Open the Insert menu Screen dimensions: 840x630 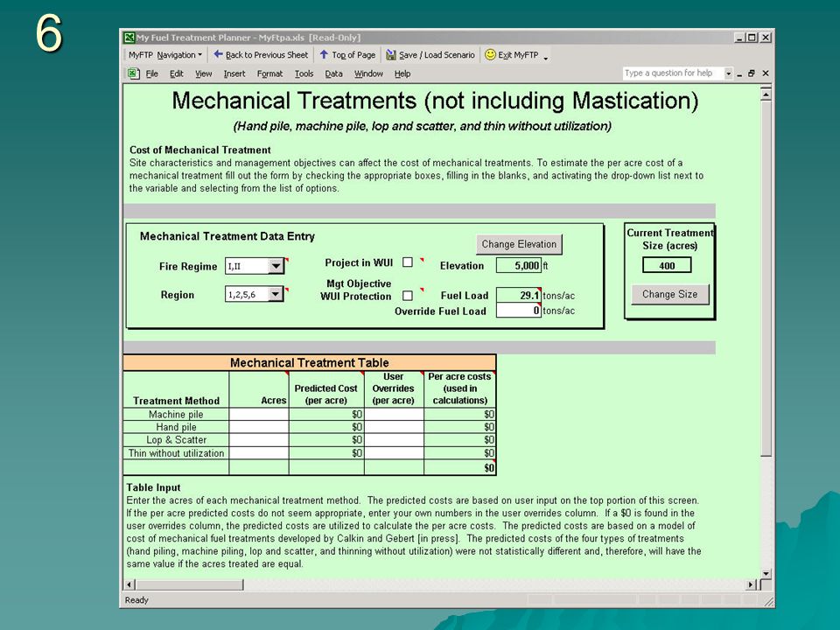234,73
